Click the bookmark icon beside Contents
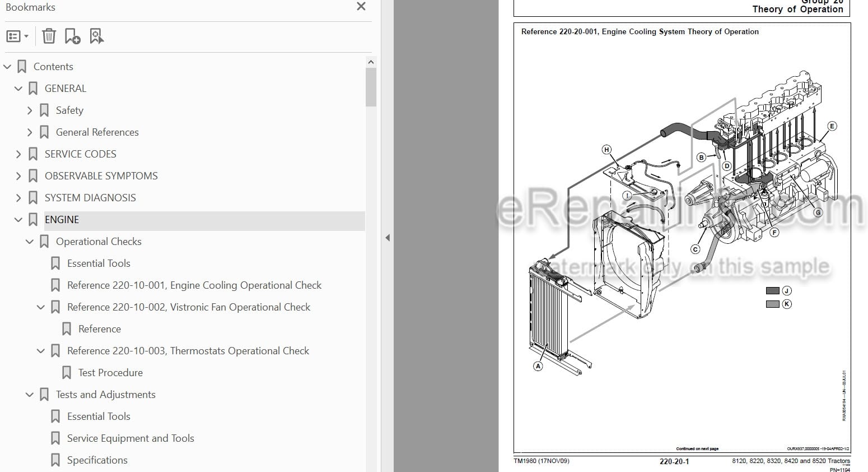The height and width of the screenshot is (472, 868). [x=22, y=67]
